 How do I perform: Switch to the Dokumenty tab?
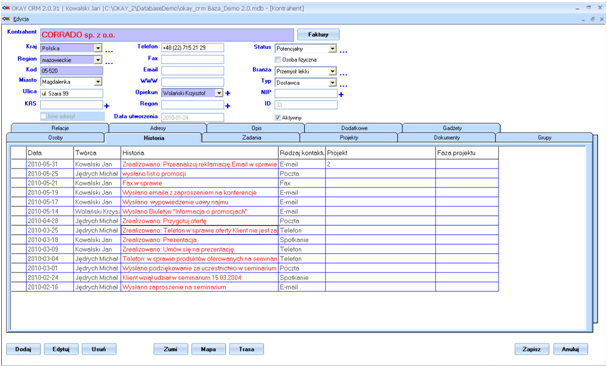point(446,137)
